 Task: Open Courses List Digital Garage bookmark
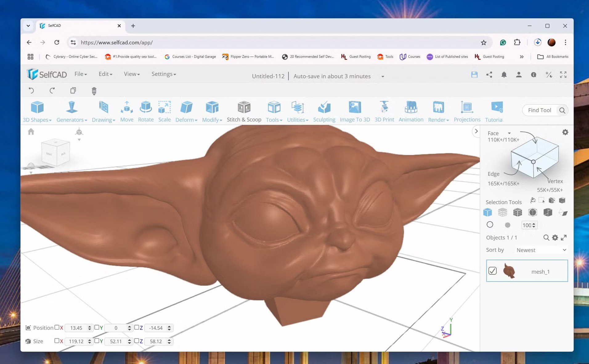tap(190, 57)
